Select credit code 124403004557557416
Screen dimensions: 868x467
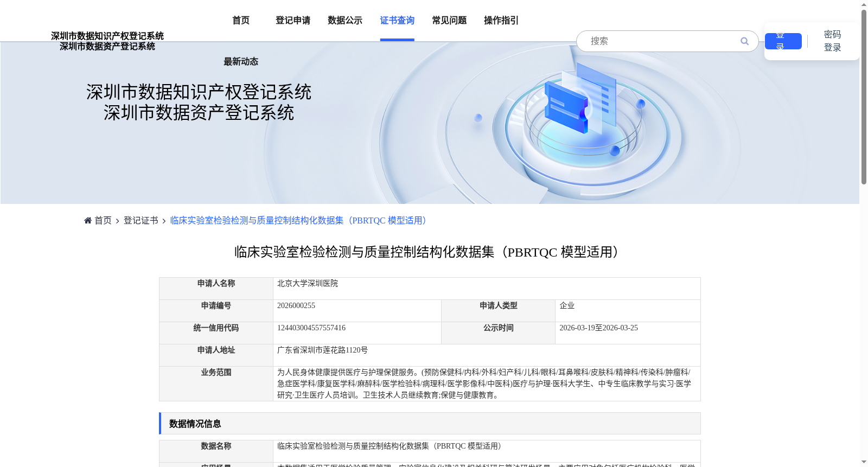pos(311,328)
